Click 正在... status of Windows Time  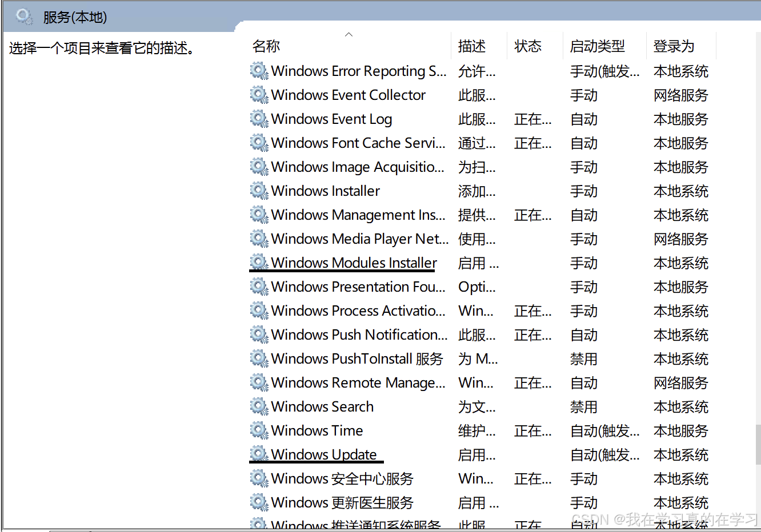[533, 430]
